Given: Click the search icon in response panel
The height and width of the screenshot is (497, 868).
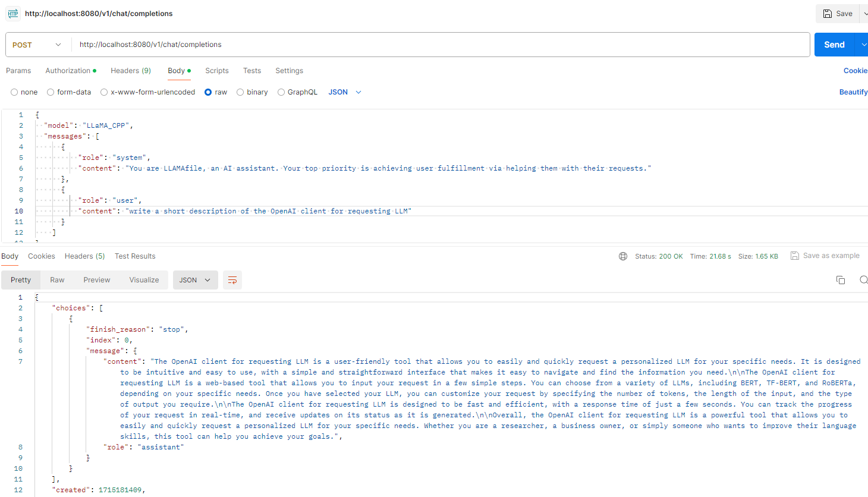Looking at the screenshot, I should 863,280.
